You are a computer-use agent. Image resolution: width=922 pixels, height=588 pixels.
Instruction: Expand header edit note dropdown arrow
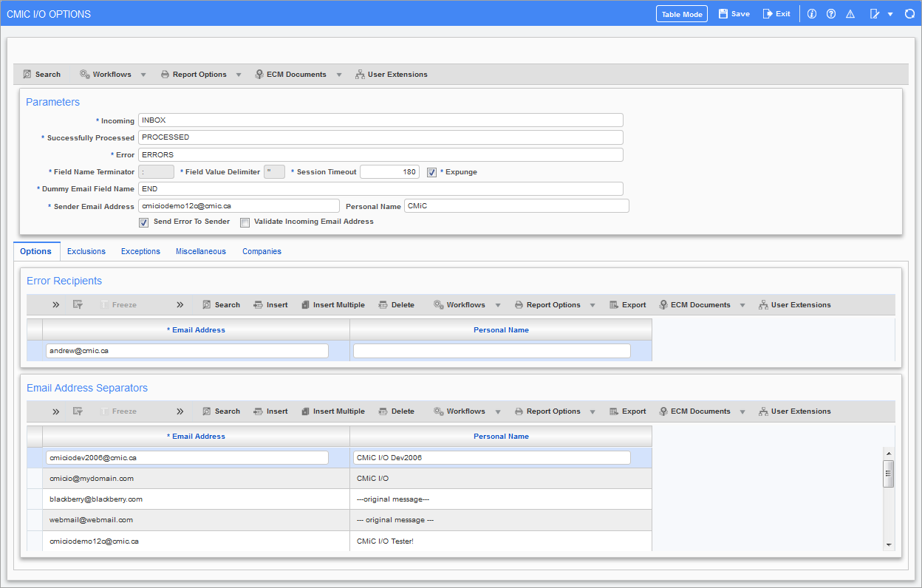(x=890, y=14)
